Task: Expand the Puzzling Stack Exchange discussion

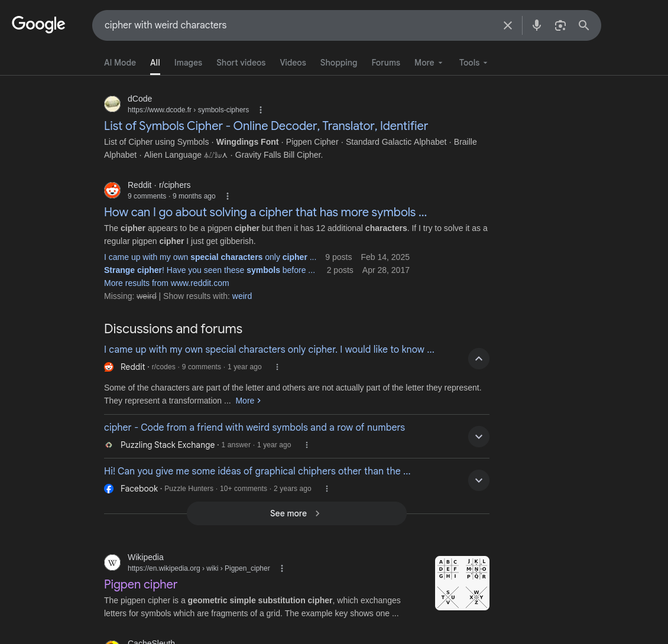Action: pyautogui.click(x=478, y=437)
